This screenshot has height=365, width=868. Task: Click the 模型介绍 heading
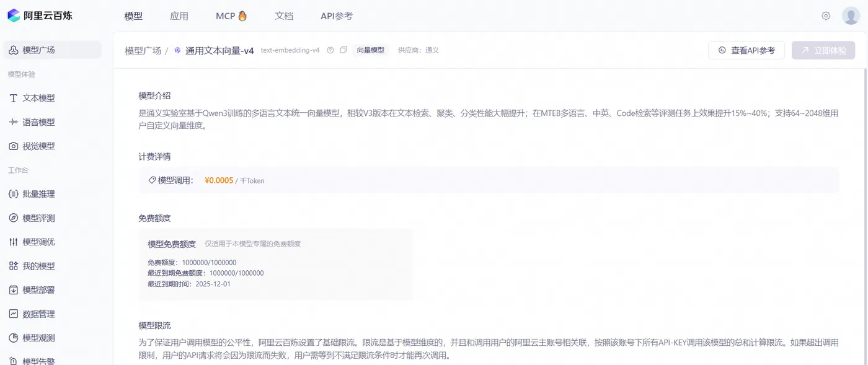tap(154, 95)
